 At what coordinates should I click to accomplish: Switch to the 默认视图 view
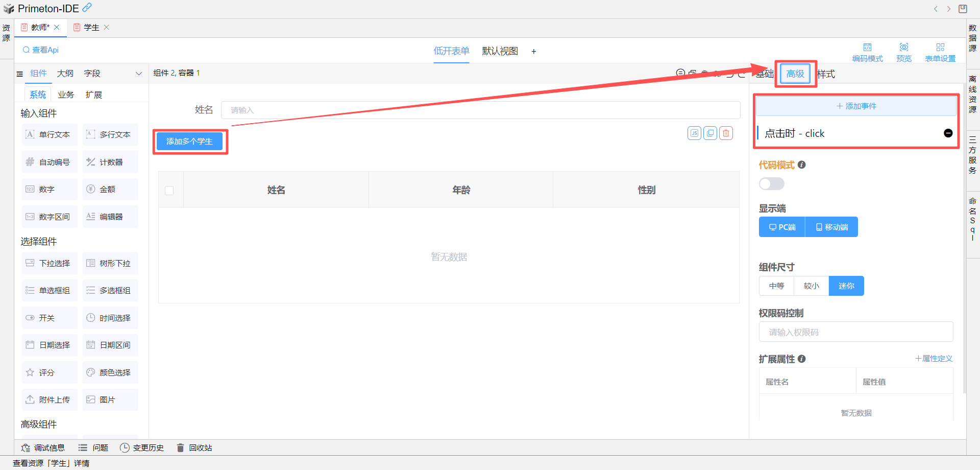[x=500, y=51]
